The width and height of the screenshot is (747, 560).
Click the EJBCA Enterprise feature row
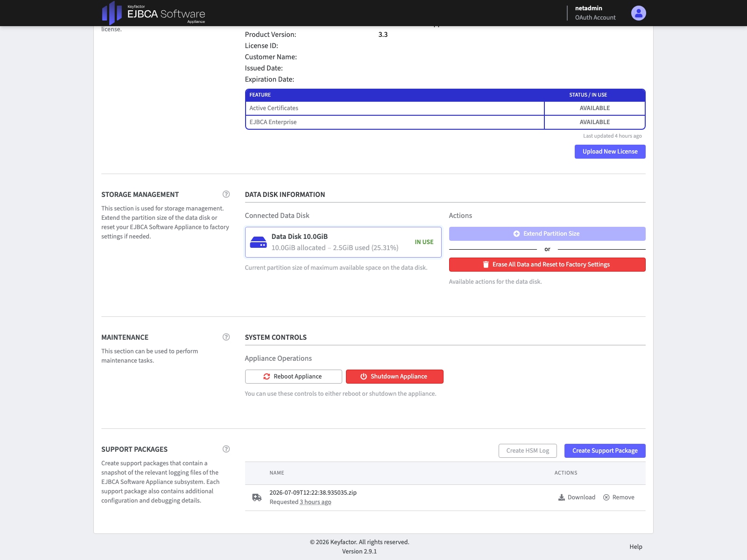tap(445, 122)
